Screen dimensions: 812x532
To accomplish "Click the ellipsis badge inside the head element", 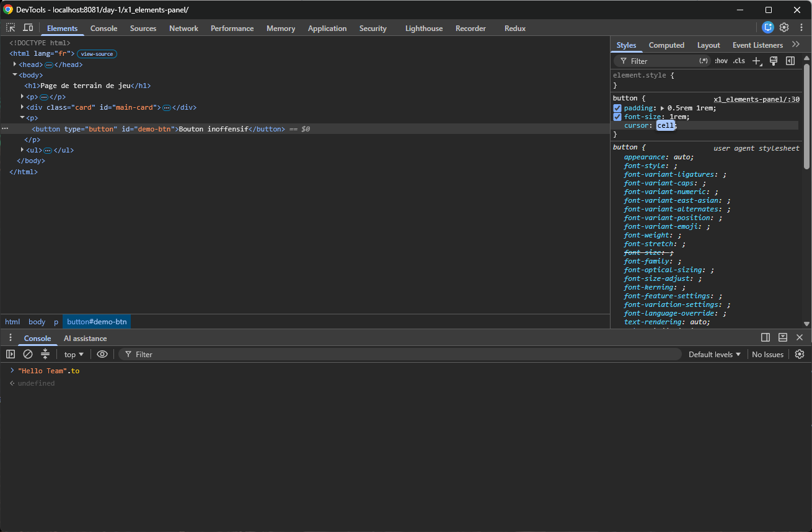I will (48, 64).
